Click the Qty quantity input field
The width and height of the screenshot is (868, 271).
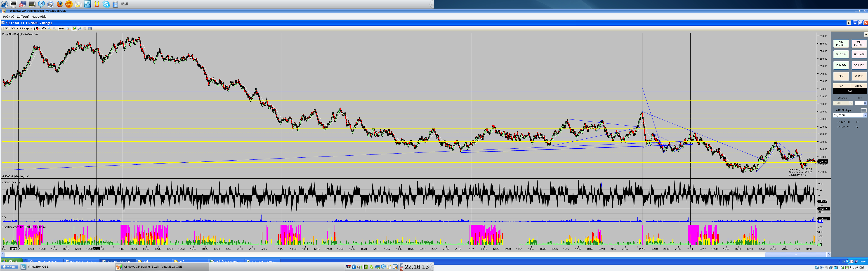coord(859,103)
